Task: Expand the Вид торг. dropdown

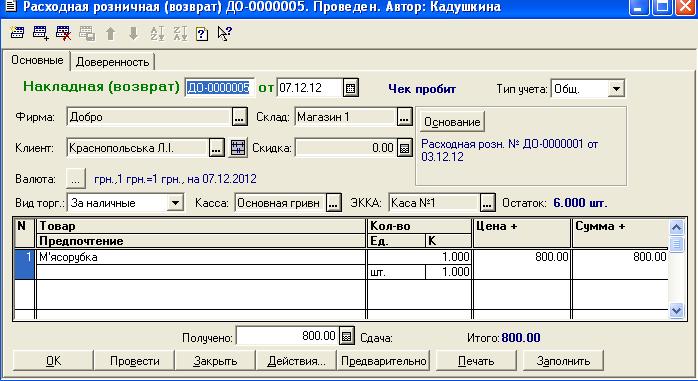Action: [175, 203]
